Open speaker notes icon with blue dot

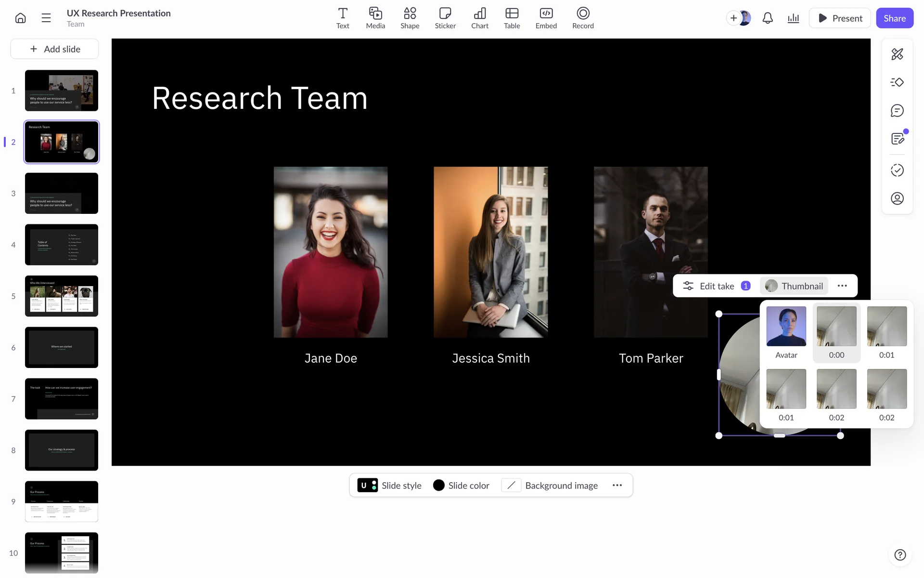click(x=897, y=139)
